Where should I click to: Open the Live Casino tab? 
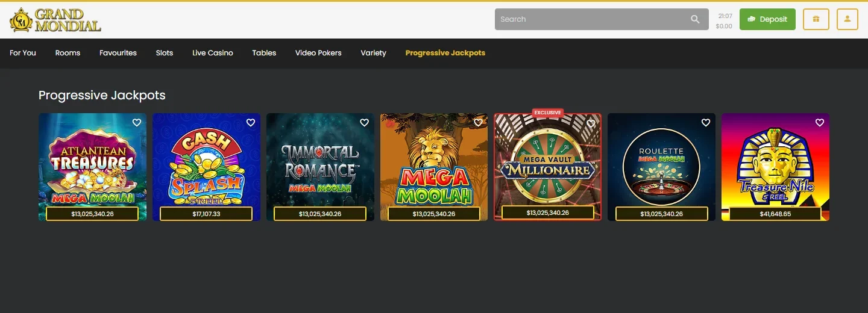[213, 53]
